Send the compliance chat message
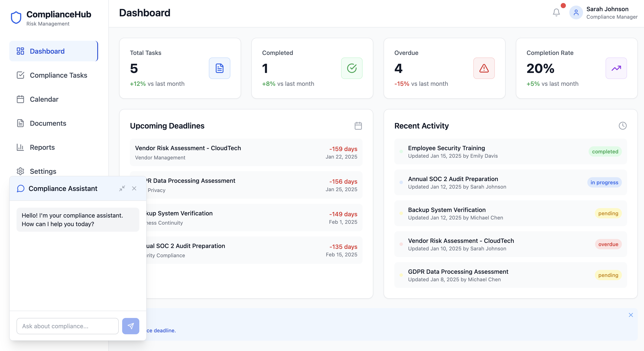Viewport: 644px width, 351px height. (x=131, y=326)
